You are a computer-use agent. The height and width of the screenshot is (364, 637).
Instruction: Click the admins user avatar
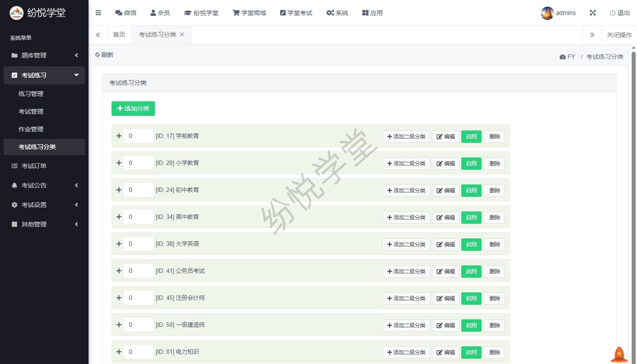[547, 13]
